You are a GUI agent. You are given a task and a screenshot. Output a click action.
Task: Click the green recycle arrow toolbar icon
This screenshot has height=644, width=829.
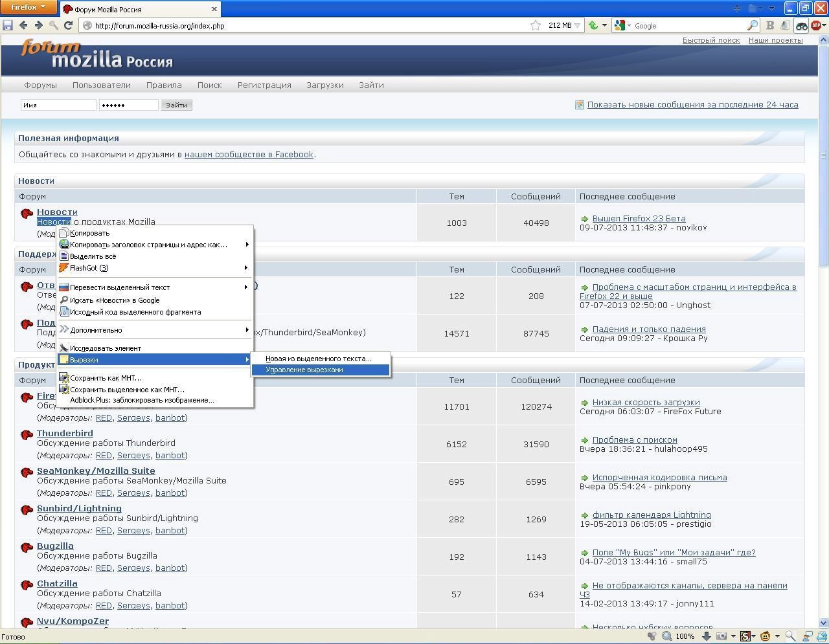pyautogui.click(x=593, y=25)
